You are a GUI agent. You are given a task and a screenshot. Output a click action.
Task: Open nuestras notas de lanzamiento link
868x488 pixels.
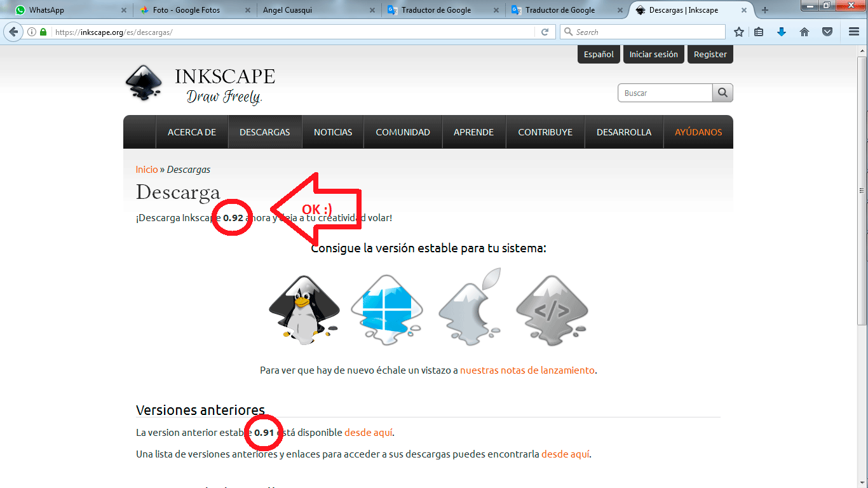click(x=527, y=370)
